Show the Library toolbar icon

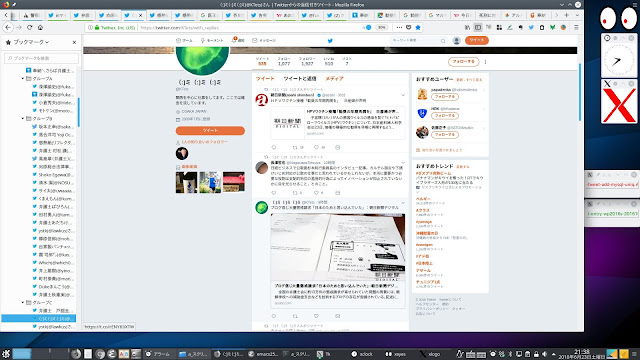pyautogui.click(x=467, y=27)
